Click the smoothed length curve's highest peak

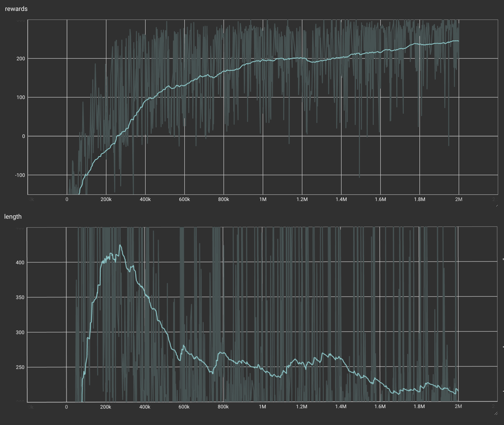tap(120, 245)
